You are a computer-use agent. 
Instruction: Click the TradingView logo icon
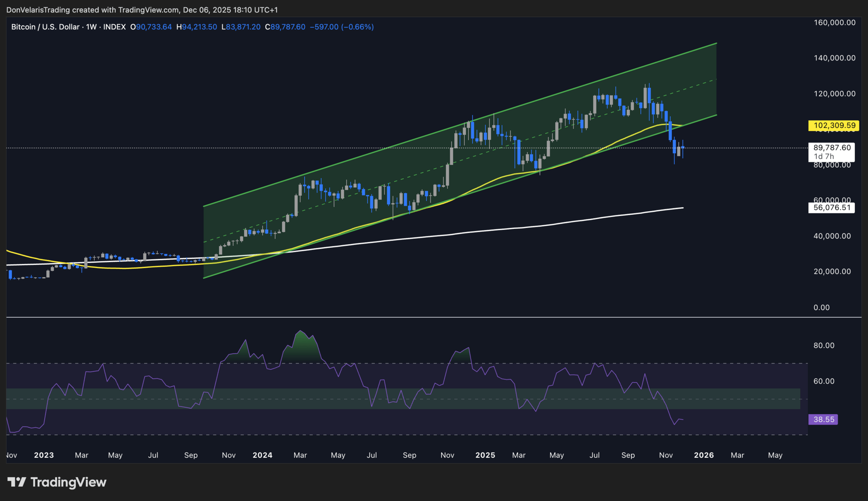(17, 482)
